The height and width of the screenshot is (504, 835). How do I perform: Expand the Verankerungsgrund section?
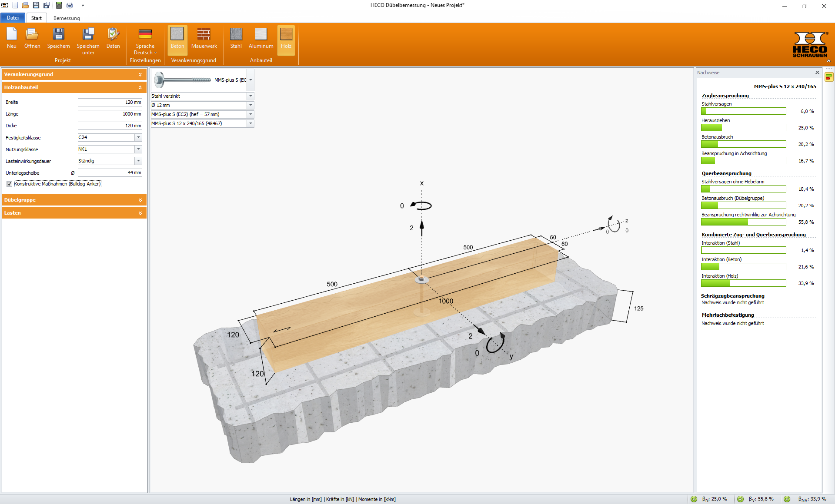(74, 75)
